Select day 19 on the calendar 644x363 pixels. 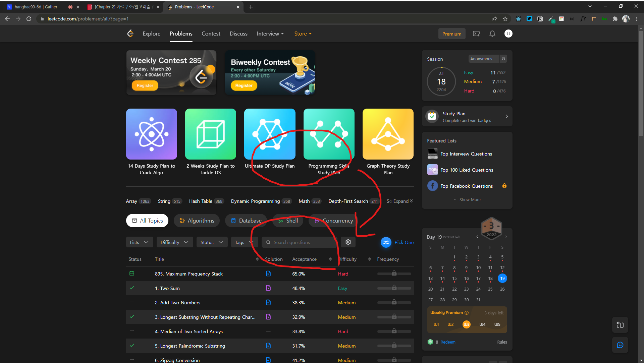click(x=502, y=278)
